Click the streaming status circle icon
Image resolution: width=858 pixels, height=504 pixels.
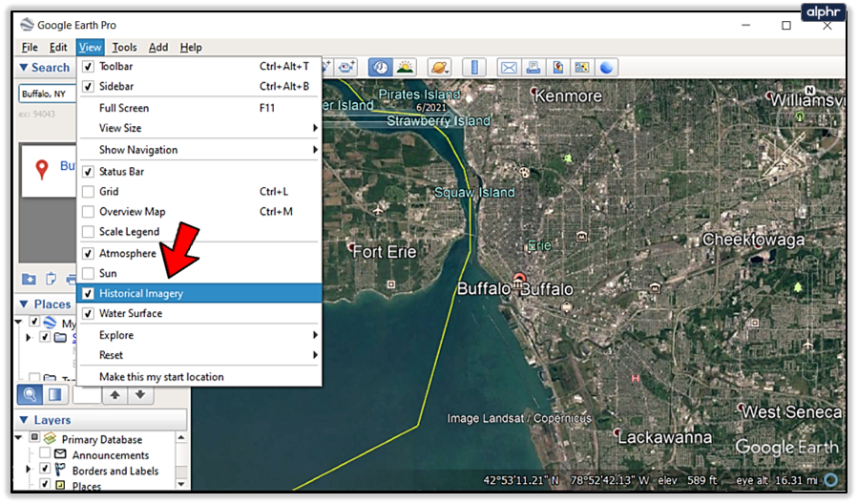pos(831,480)
